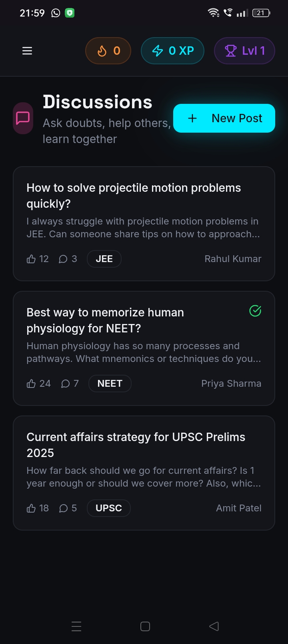Image resolution: width=288 pixels, height=644 pixels.
Task: Select the JEE tag
Action: pos(104,259)
